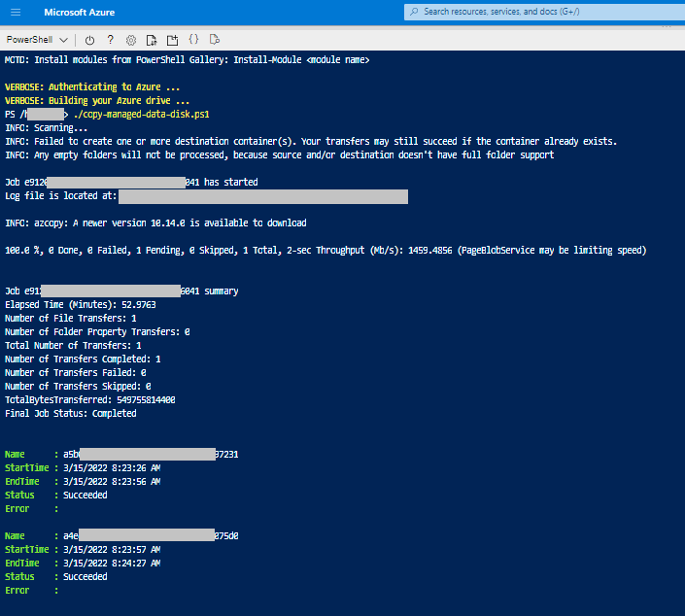Click the "Number of Folder Property Transfers: 0" line
Screen dimensions: 685x616
point(97,332)
